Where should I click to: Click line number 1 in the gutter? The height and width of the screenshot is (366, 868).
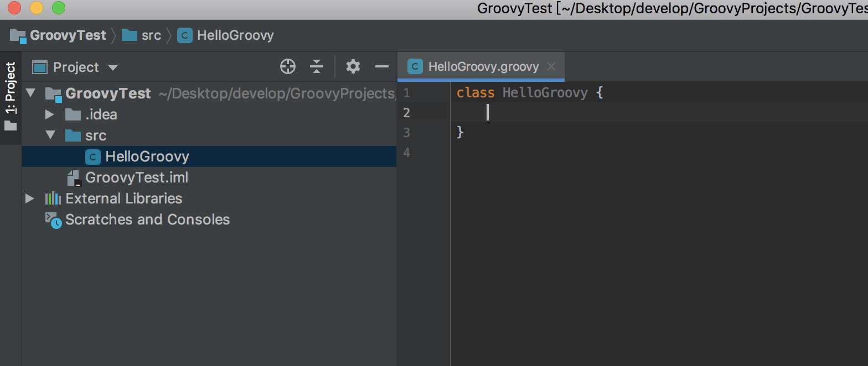[407, 93]
